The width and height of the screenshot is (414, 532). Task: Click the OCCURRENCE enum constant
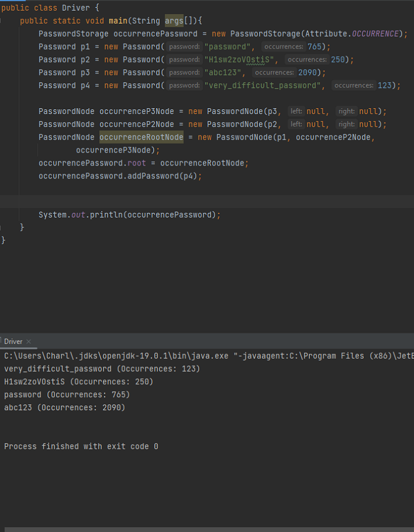click(375, 34)
